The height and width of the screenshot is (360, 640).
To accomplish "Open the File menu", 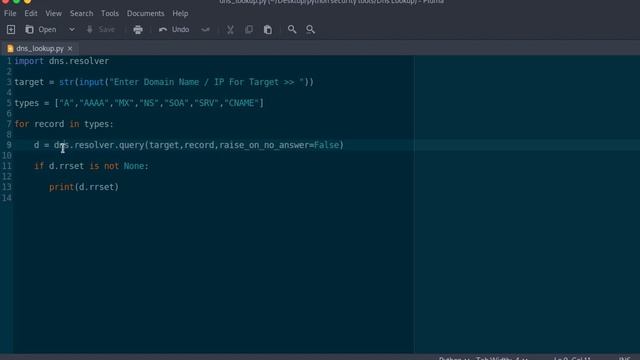I will click(10, 13).
